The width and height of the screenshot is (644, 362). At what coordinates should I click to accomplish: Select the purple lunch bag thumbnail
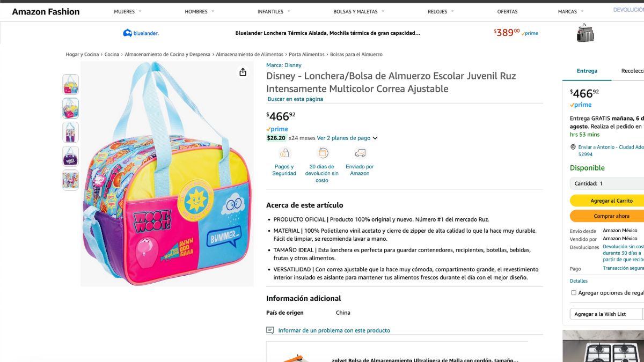70,156
